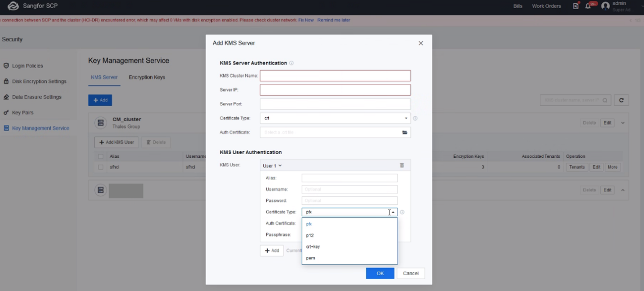
Task: Click info icon next to server Certificate Type
Action: point(415,118)
